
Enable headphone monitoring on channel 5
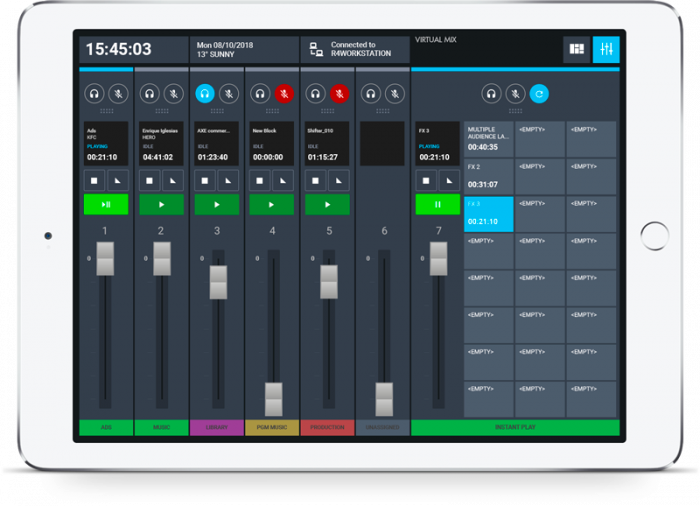pyautogui.click(x=316, y=94)
